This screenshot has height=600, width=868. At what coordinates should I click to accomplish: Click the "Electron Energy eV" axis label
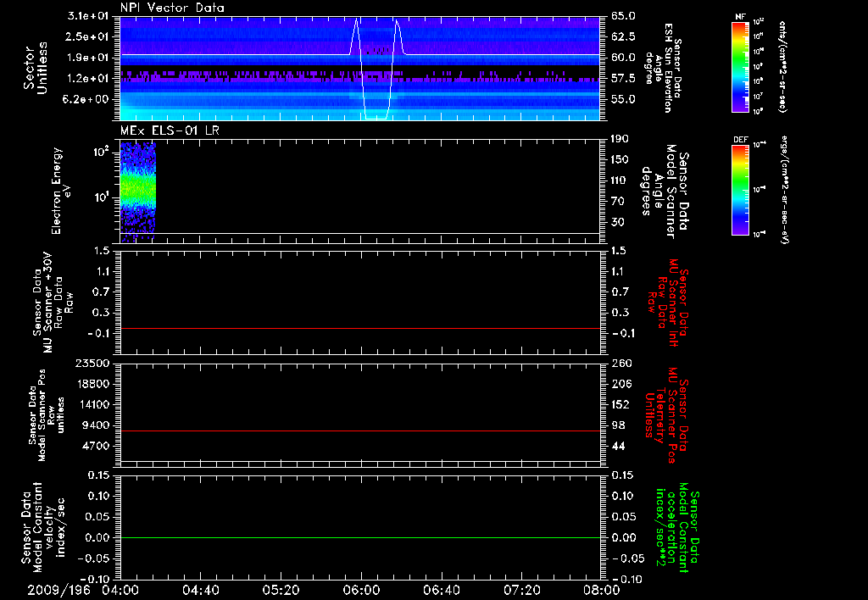(61, 191)
